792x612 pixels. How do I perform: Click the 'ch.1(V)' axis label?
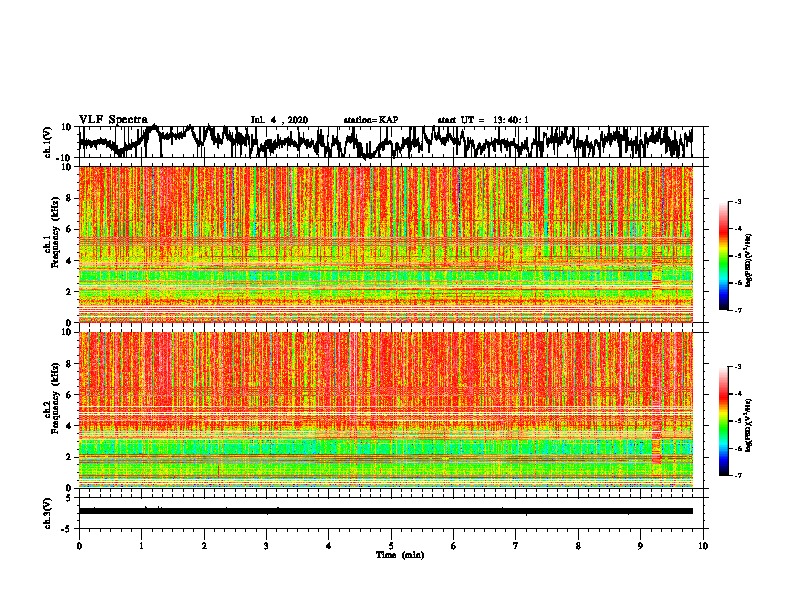coord(48,142)
